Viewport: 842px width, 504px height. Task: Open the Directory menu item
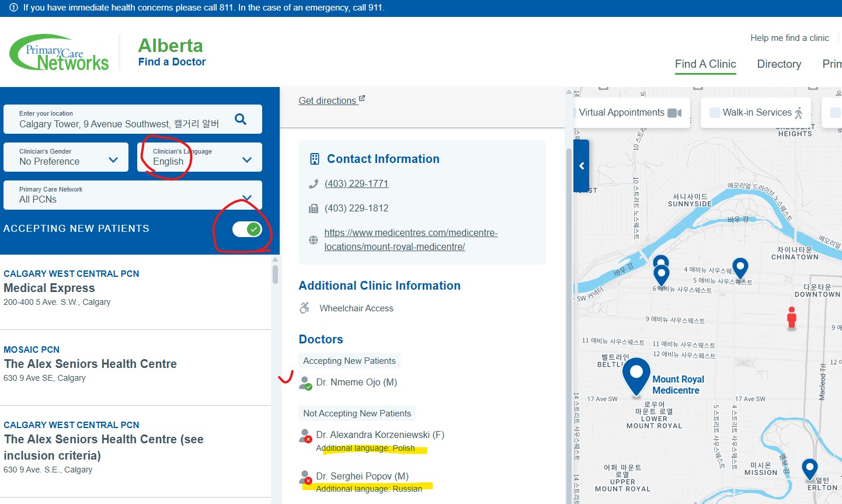[779, 64]
